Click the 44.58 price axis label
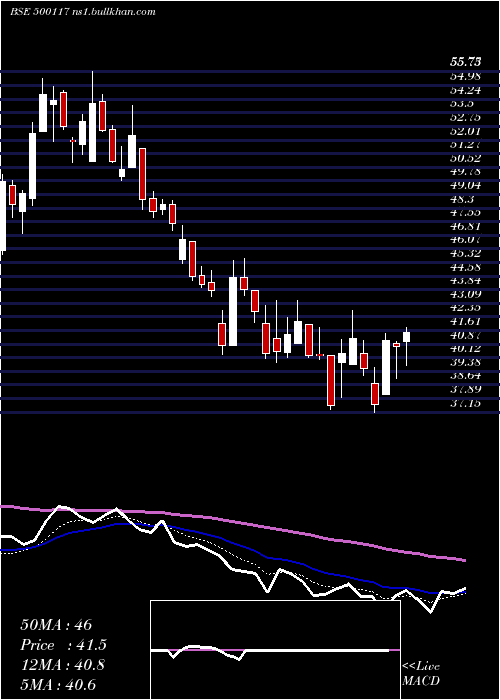The image size is (500, 700). [465, 267]
